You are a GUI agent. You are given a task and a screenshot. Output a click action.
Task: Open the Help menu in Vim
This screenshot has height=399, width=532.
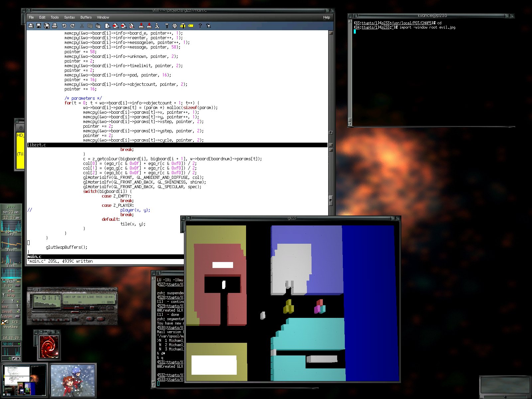point(327,17)
